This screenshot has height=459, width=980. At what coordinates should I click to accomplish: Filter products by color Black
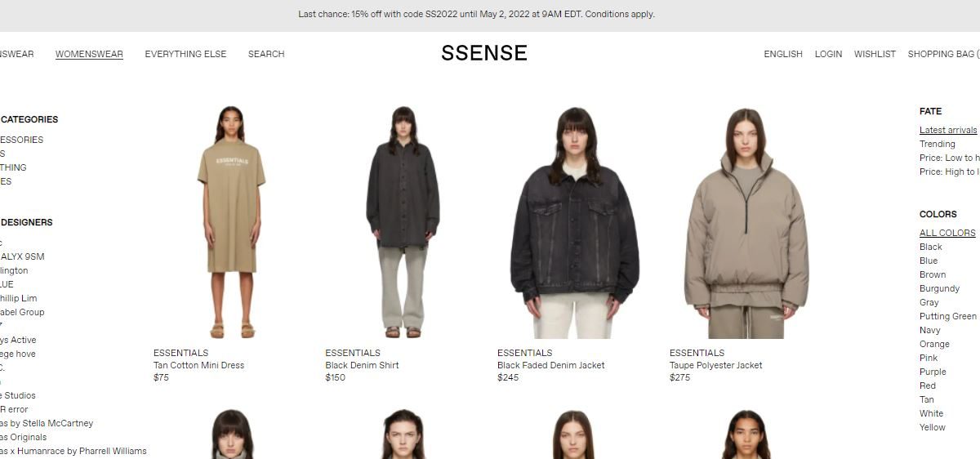pos(931,247)
